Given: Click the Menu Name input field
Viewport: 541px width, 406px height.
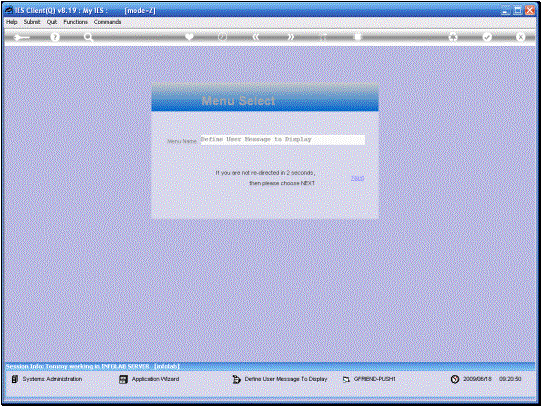Looking at the screenshot, I should pyautogui.click(x=283, y=140).
